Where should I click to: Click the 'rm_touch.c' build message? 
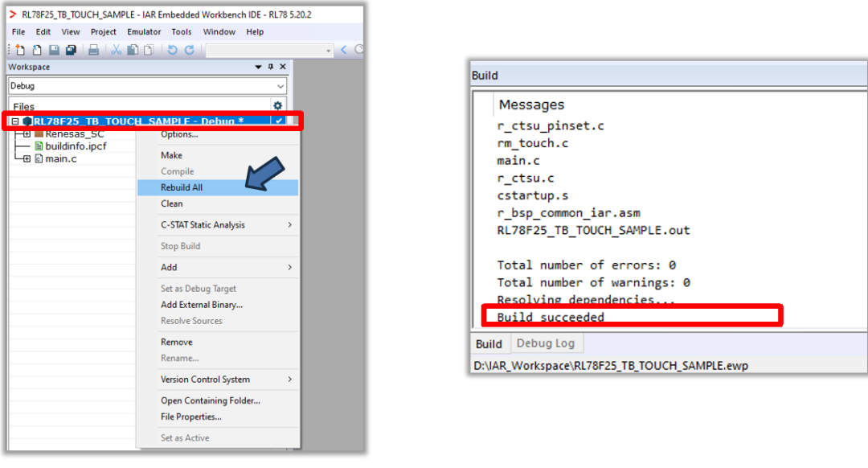533,143
